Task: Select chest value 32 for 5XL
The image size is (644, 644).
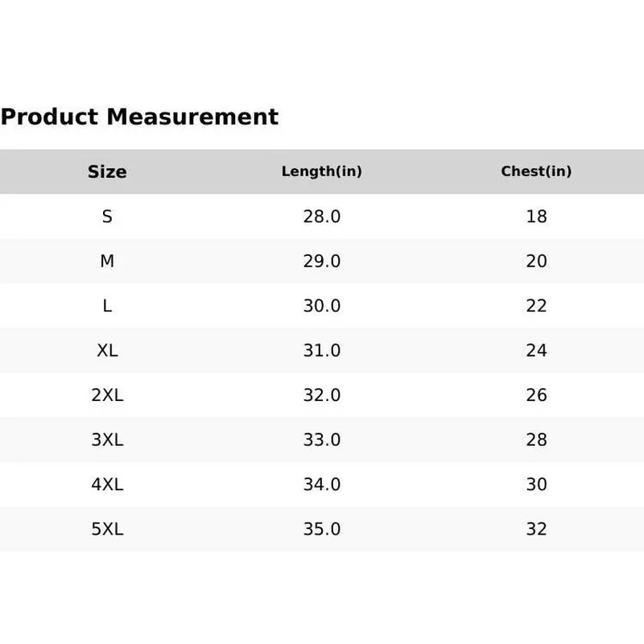Action: click(536, 529)
